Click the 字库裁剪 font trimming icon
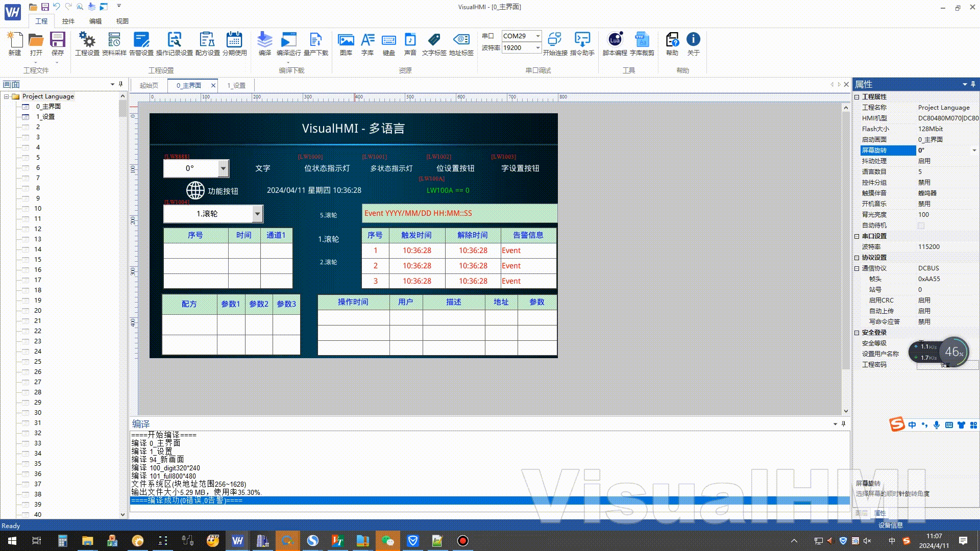Image resolution: width=980 pixels, height=551 pixels. tap(642, 40)
